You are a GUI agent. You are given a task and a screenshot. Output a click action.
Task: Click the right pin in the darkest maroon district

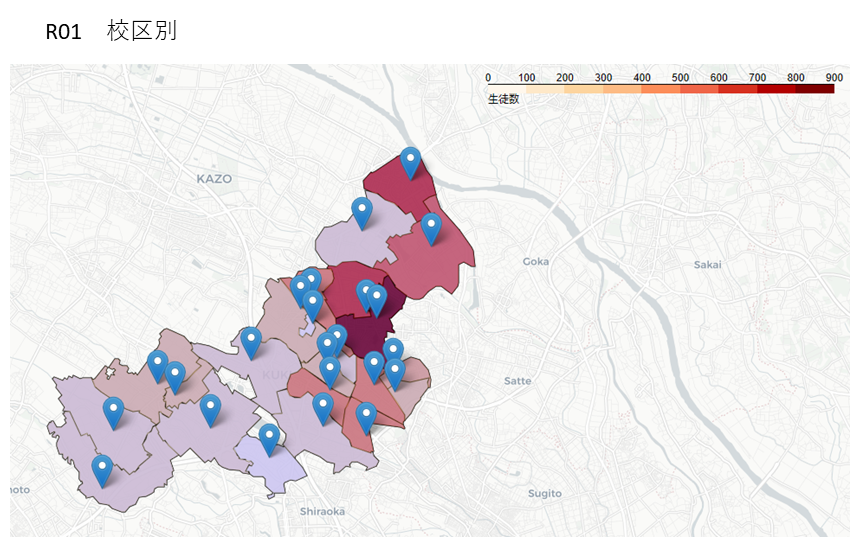(x=377, y=301)
